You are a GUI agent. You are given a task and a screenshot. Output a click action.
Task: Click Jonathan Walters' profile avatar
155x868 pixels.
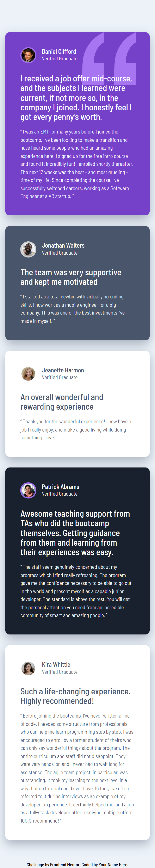(28, 249)
